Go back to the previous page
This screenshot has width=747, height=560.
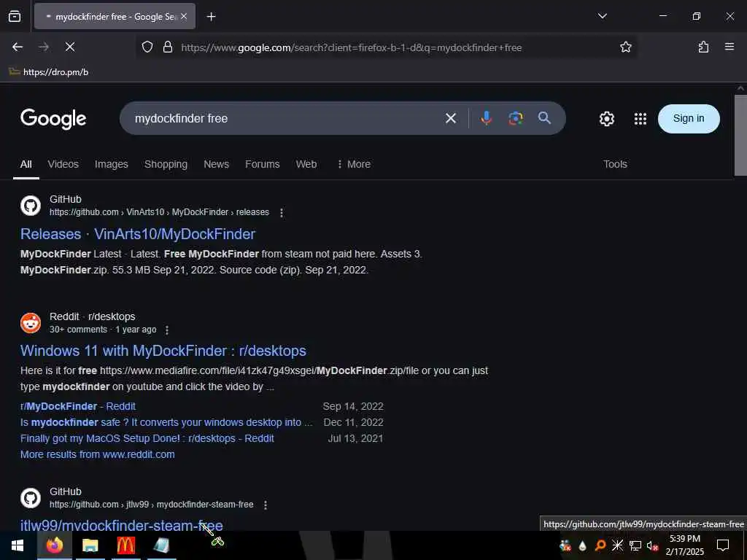18,47
